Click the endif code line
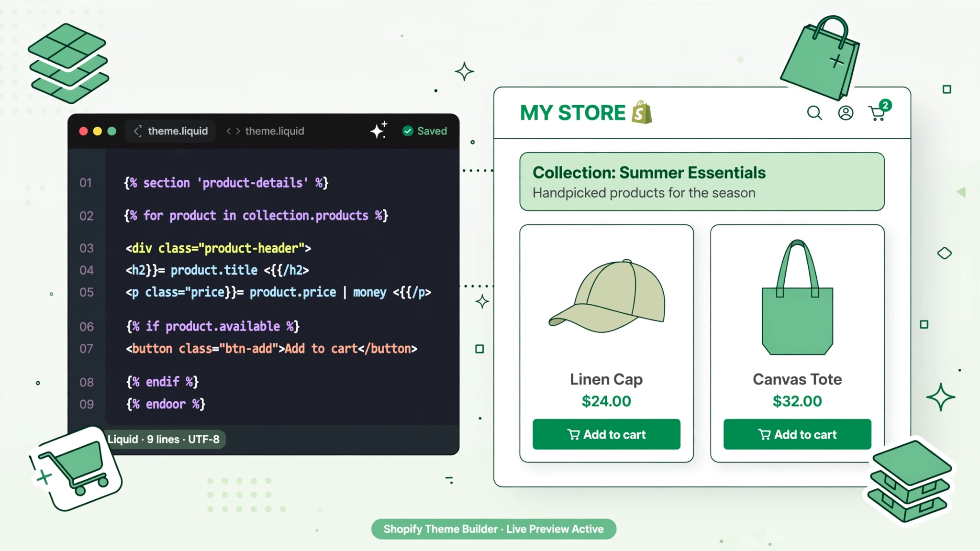Image resolution: width=980 pixels, height=551 pixels. (162, 382)
